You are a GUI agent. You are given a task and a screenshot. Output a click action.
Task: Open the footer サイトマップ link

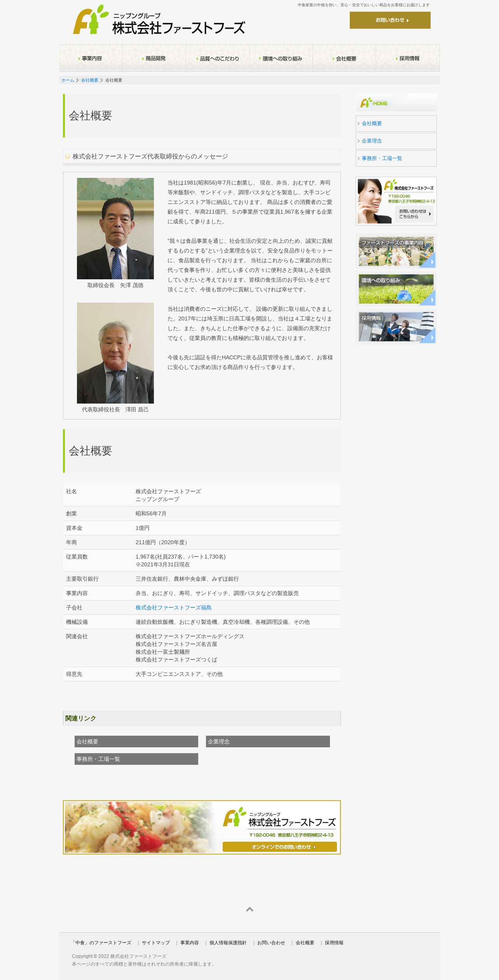[156, 943]
